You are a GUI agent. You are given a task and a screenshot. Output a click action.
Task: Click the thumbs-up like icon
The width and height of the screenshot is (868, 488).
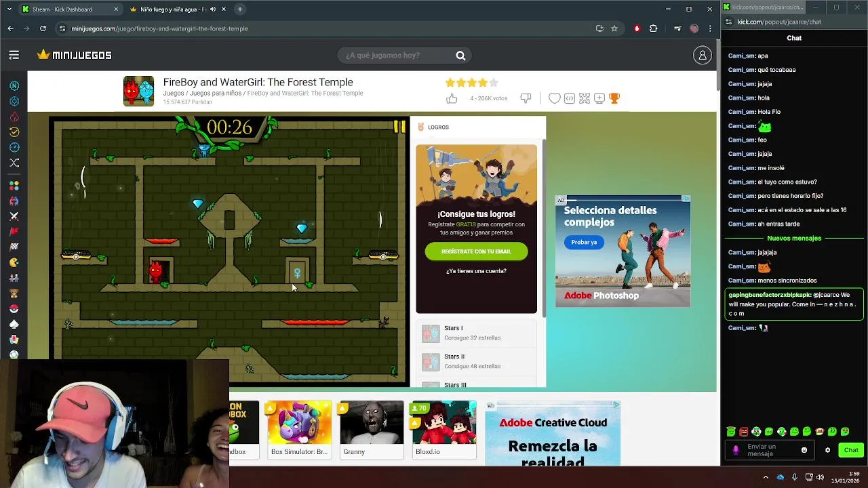(x=452, y=99)
